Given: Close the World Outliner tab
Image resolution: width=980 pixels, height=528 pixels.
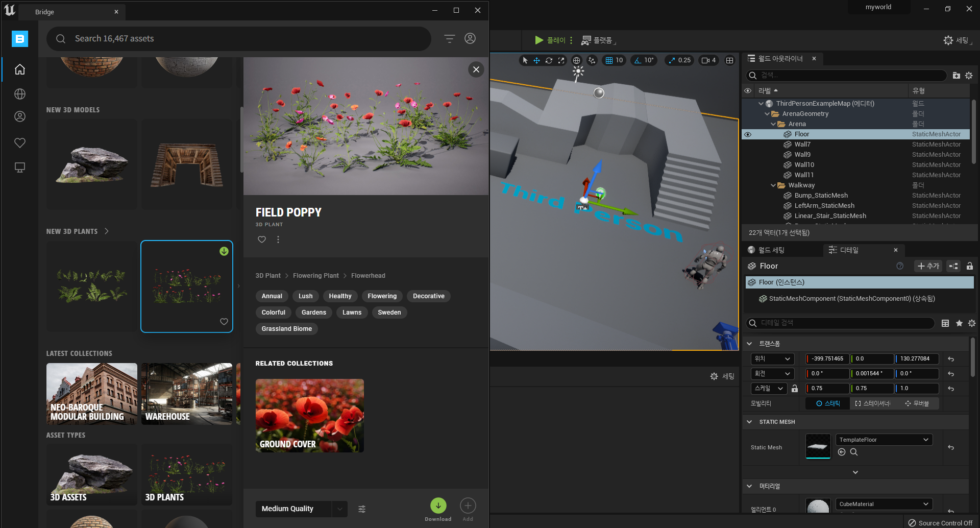Looking at the screenshot, I should tap(814, 59).
